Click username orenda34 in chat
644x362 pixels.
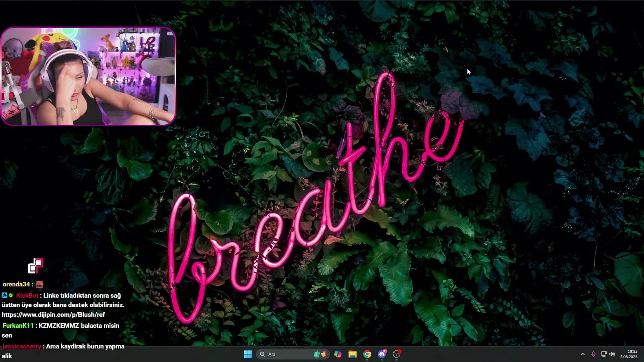coord(16,285)
